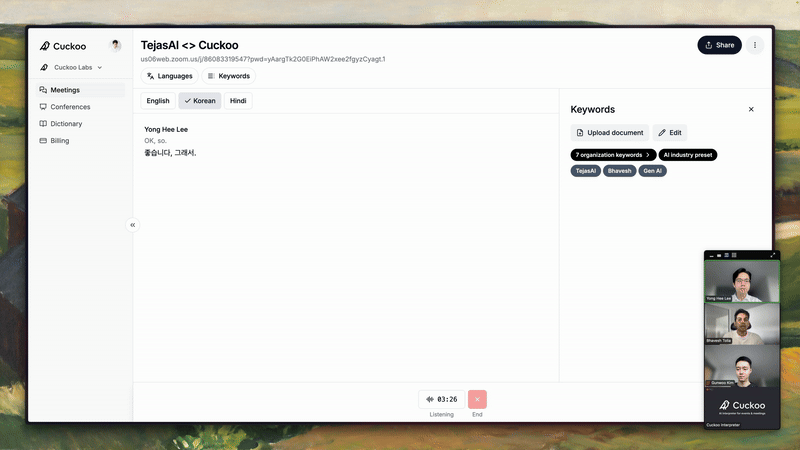The image size is (800, 450).
Task: Switch Zoom window to gallery grid view
Action: click(x=734, y=255)
